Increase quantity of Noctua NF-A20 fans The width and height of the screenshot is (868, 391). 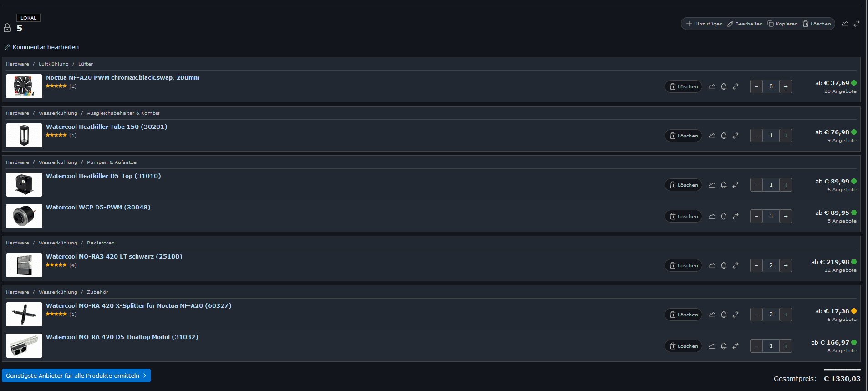tap(786, 86)
